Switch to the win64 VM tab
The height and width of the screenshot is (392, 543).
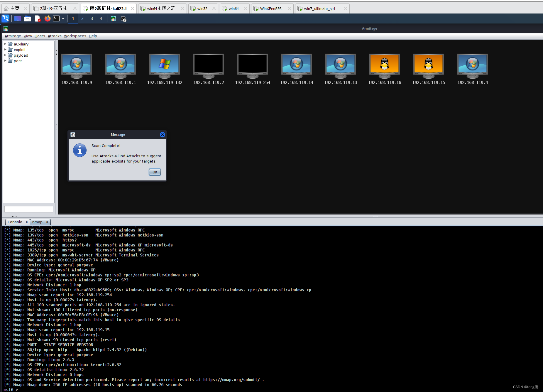tap(234, 9)
